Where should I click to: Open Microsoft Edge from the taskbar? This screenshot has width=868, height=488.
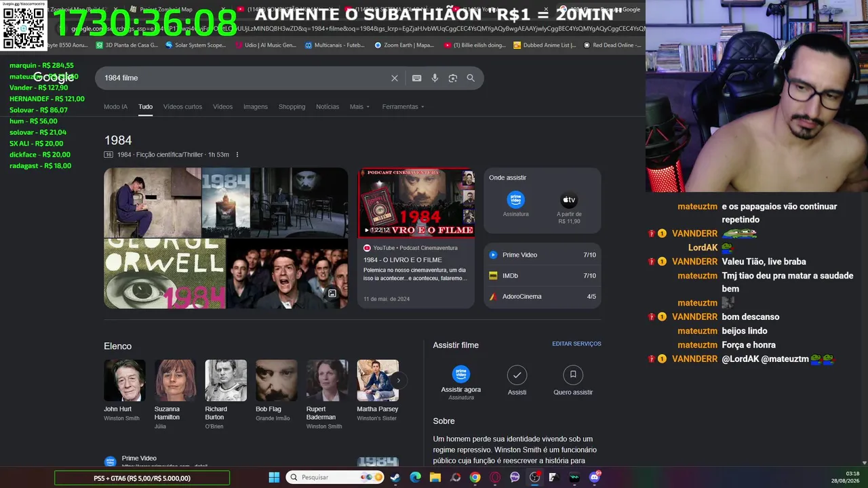coord(415,477)
